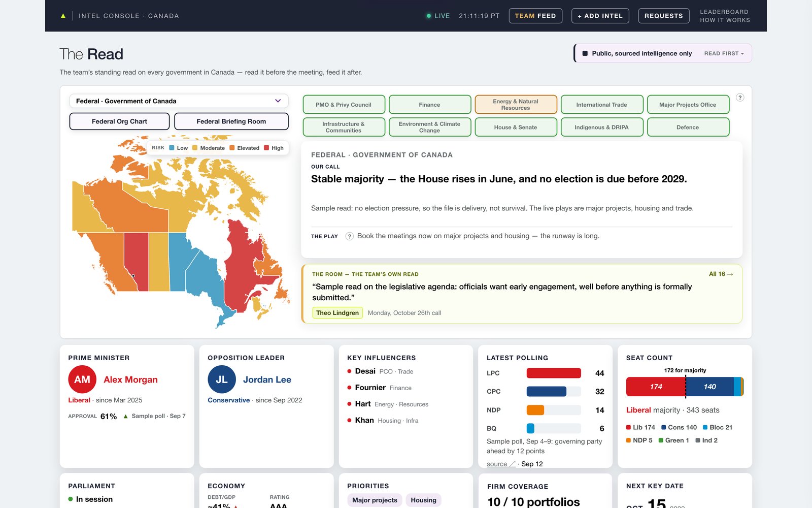Click Hart in Key Influencers

[x=363, y=404]
